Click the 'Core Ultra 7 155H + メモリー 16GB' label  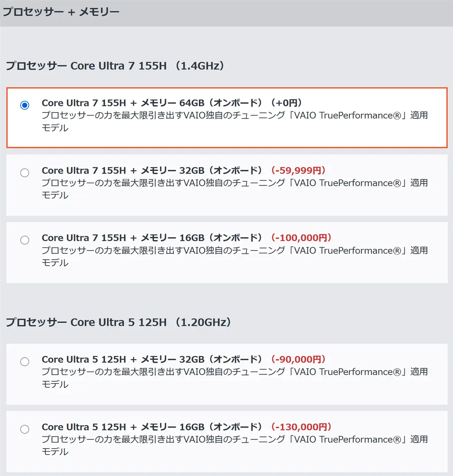[152, 238]
